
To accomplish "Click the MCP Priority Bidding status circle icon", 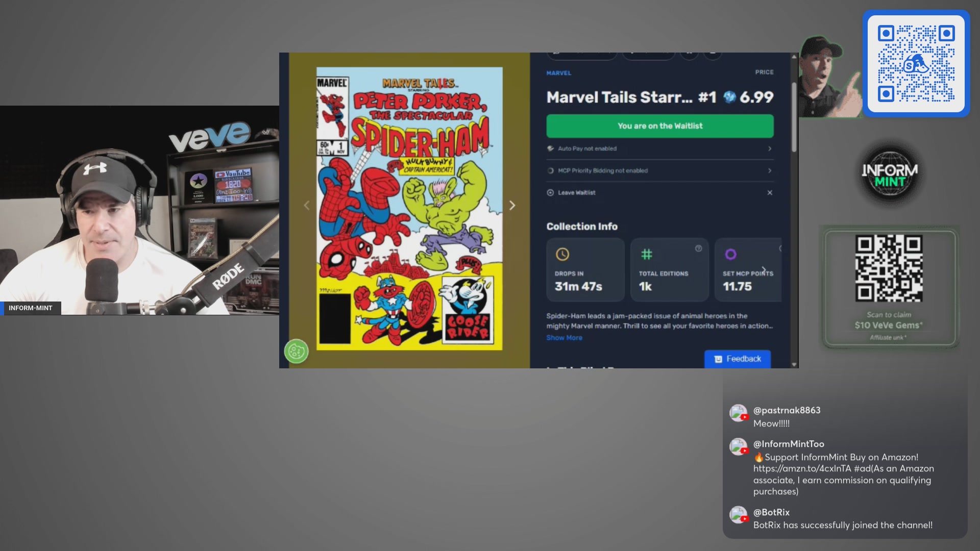I will tap(550, 170).
